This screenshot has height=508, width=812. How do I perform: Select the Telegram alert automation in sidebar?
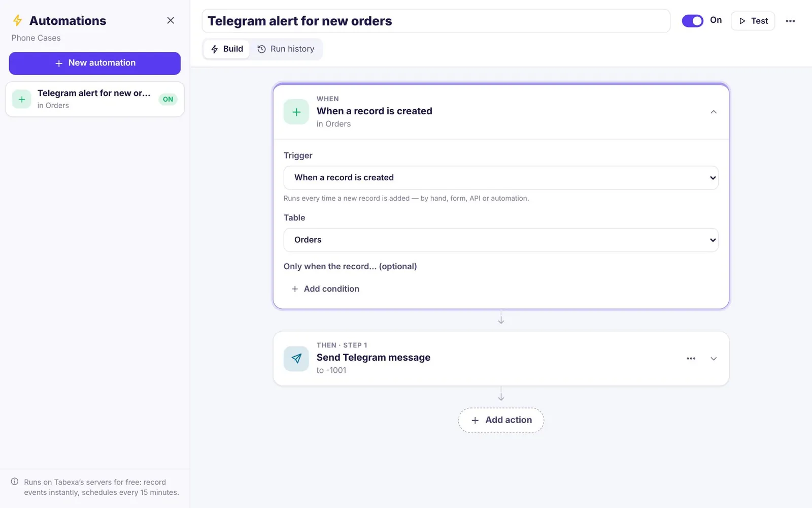coord(95,99)
